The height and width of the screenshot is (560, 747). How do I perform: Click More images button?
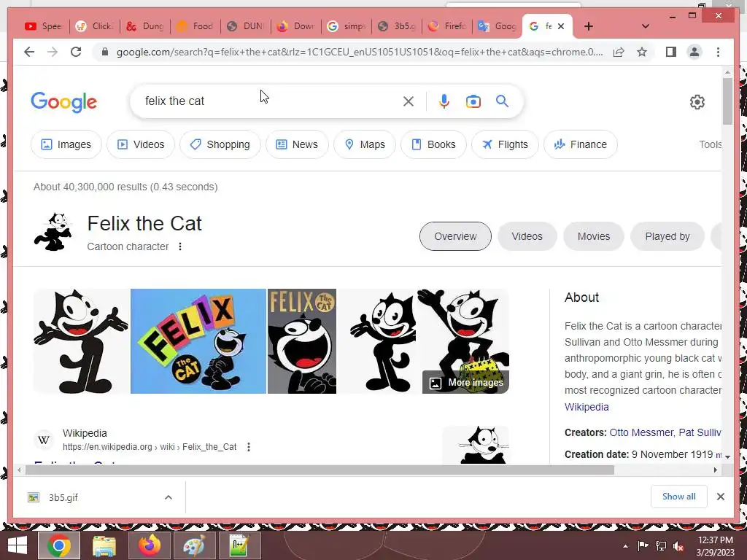(x=466, y=382)
